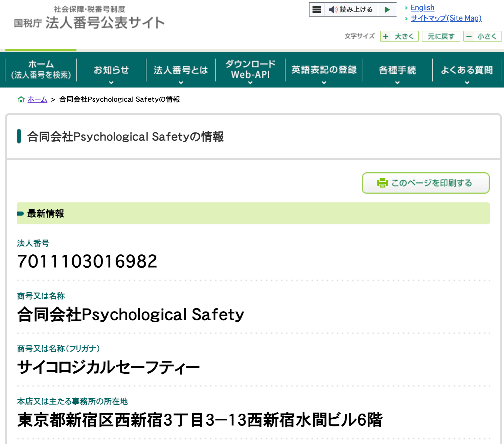Expand the ダウンロード Web-API menu
Screen dimensions: 504x444
pos(250,70)
